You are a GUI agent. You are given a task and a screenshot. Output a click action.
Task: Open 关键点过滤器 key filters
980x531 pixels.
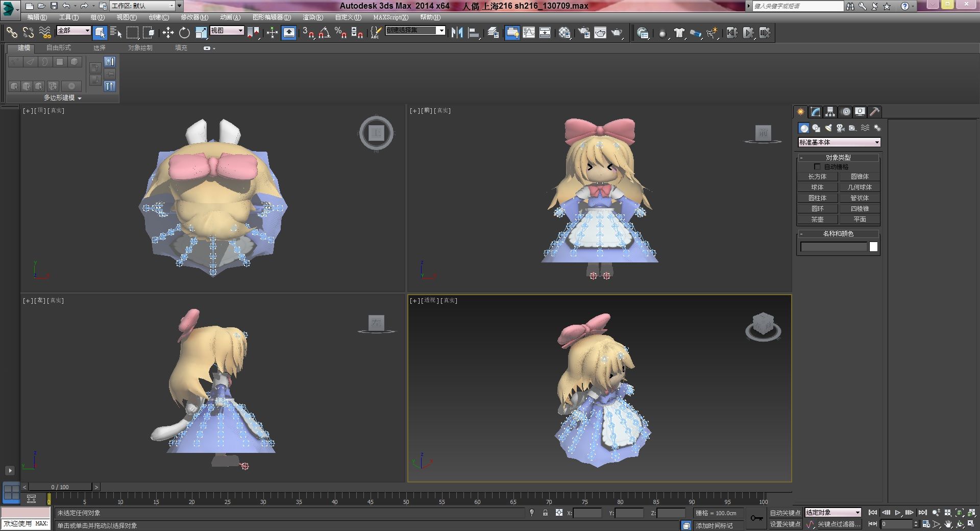(x=839, y=524)
